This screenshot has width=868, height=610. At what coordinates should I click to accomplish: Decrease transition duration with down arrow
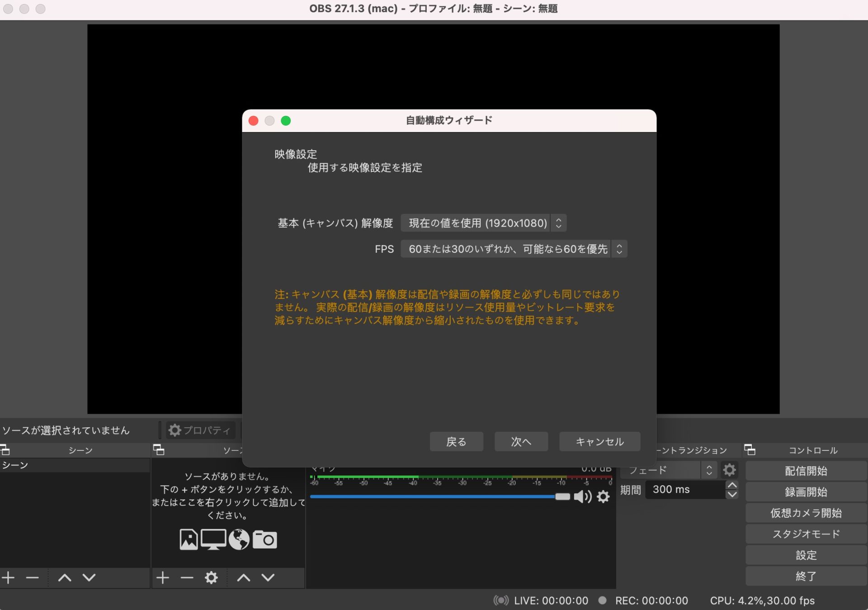pos(732,494)
